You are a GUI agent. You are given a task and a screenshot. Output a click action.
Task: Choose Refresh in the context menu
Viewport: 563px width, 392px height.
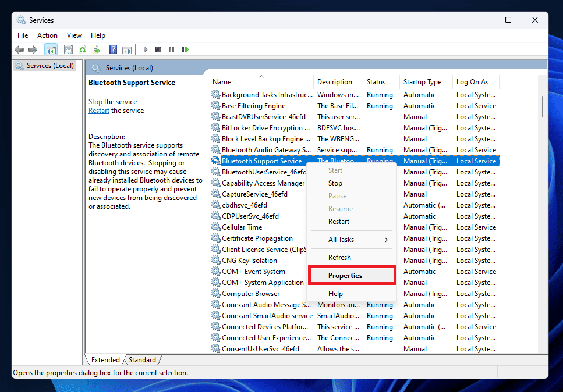click(x=352, y=258)
